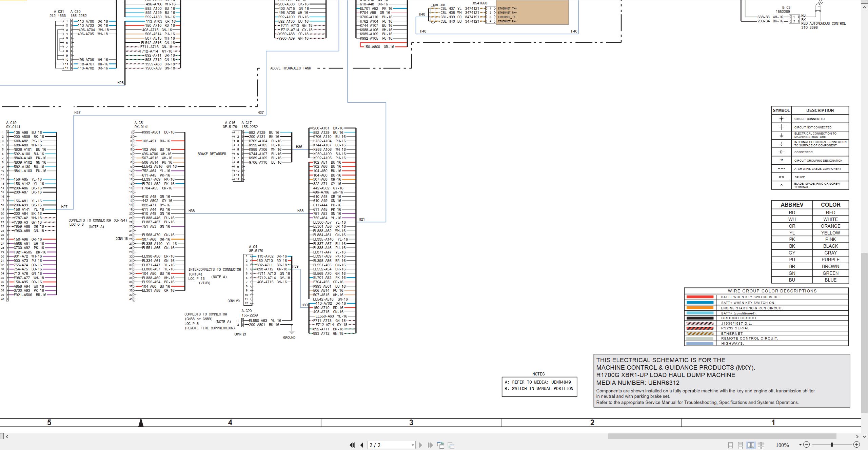Viewport: 868px width, 450px height.
Task: Click the ETHERNET_TX+ pin label
Action: (x=507, y=8)
